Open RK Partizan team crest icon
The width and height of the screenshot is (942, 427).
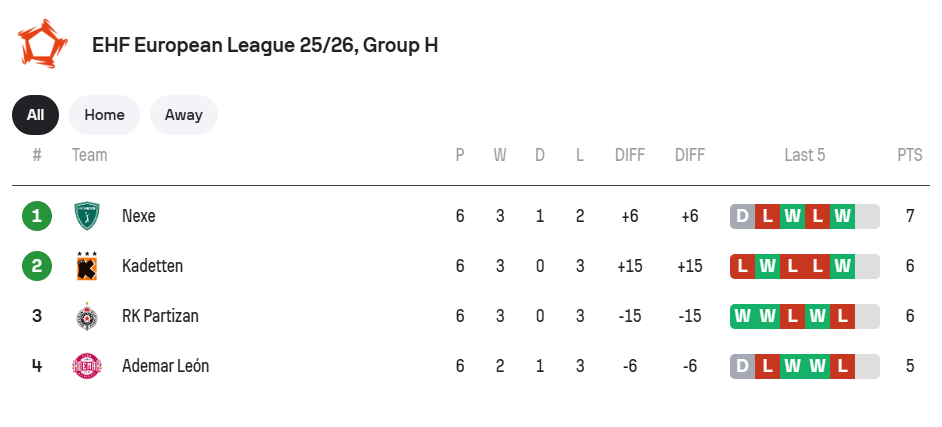coord(87,316)
